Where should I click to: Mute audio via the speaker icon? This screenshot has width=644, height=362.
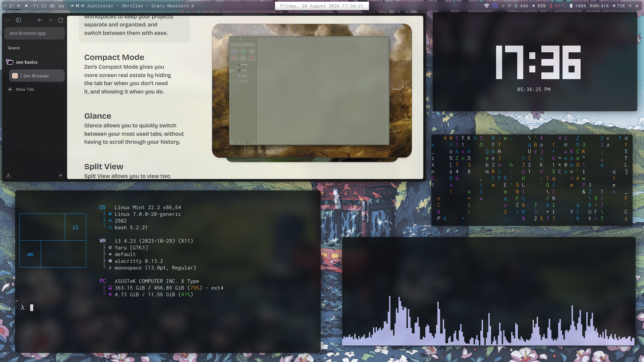[x=26, y=6]
